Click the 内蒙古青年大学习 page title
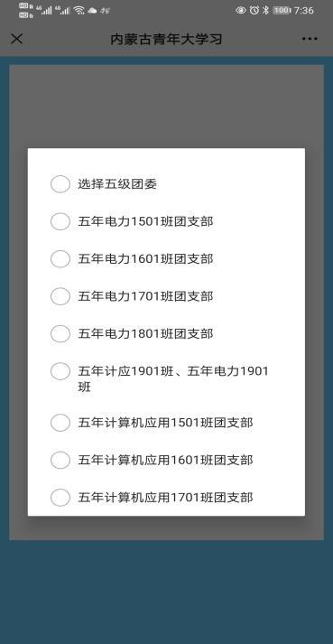The image size is (333, 644). point(166,40)
